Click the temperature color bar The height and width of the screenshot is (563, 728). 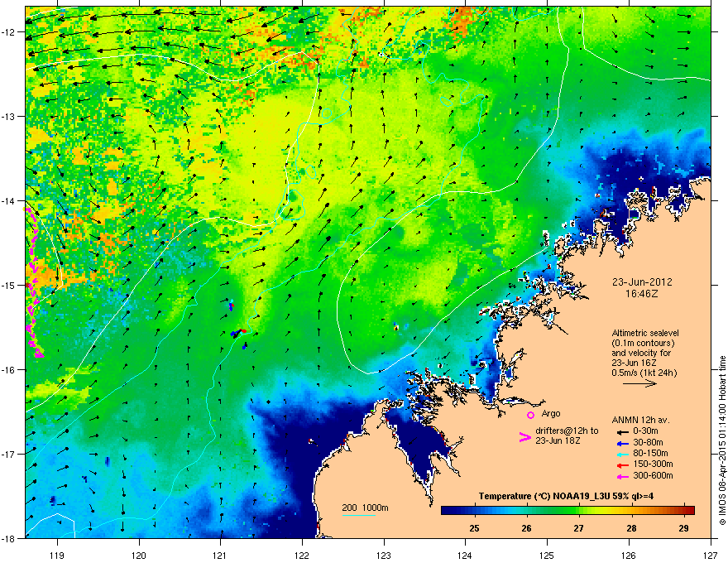pos(568,511)
